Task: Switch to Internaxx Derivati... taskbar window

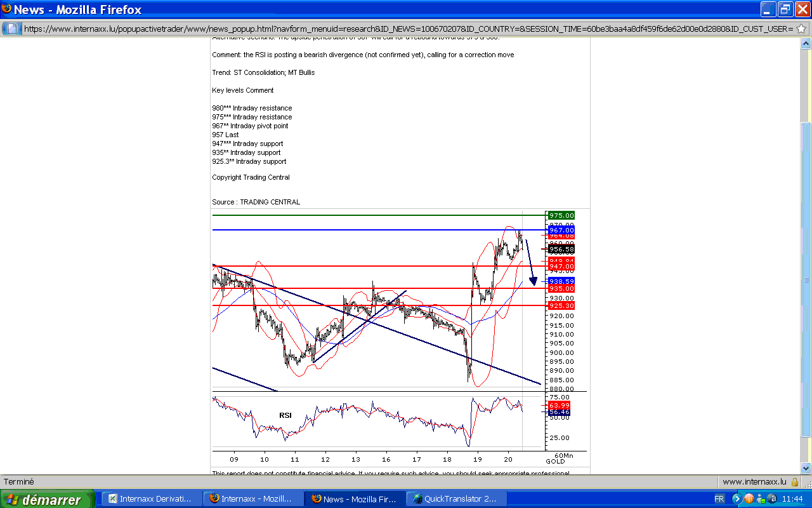Action: pos(151,499)
